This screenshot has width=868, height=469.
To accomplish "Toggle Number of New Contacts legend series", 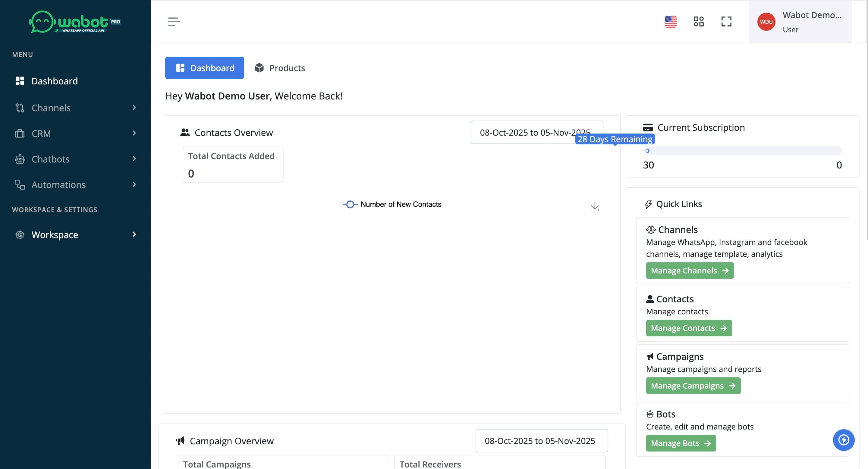I will 392,204.
